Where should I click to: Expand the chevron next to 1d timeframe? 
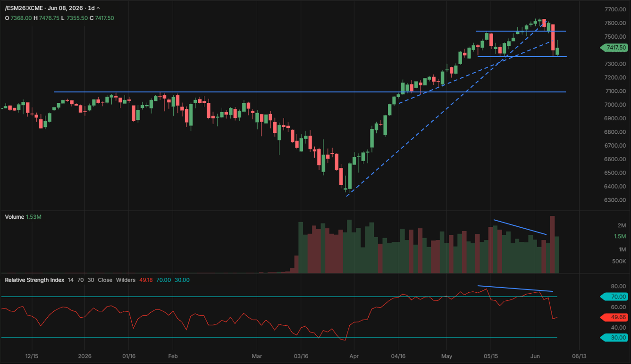(98, 8)
